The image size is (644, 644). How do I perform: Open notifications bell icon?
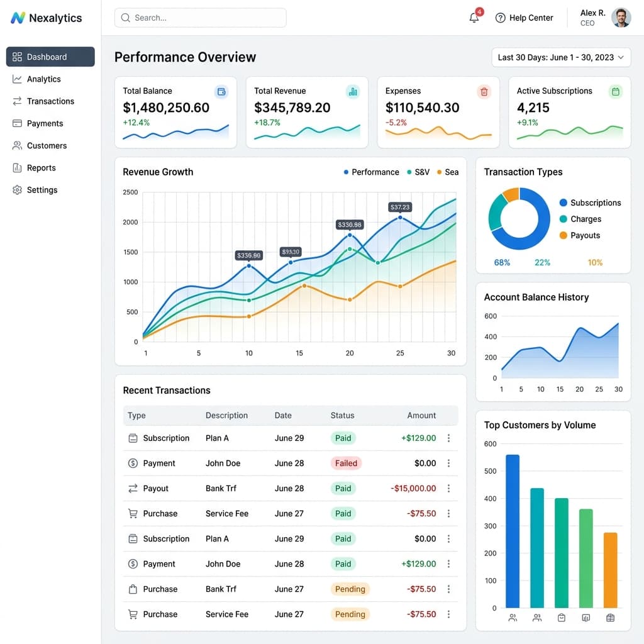click(x=474, y=18)
